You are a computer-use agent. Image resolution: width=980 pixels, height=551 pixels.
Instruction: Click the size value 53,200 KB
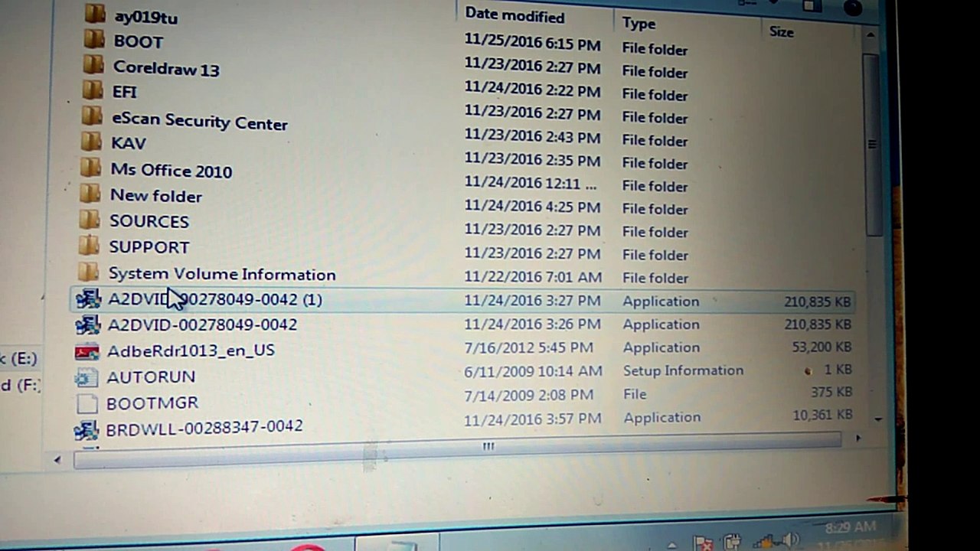(x=822, y=347)
